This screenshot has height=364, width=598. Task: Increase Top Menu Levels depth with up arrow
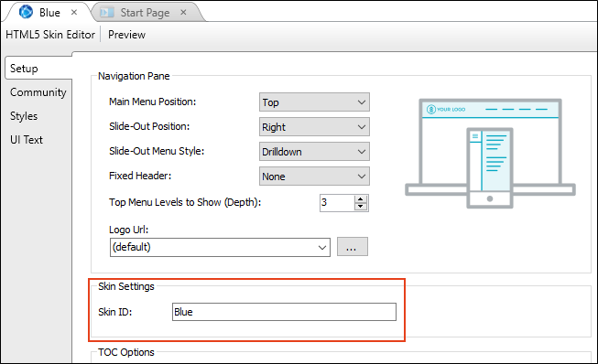[x=361, y=198]
